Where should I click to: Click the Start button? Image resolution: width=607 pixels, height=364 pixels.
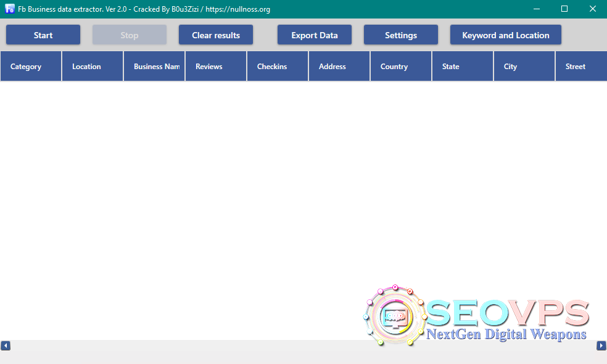click(43, 35)
